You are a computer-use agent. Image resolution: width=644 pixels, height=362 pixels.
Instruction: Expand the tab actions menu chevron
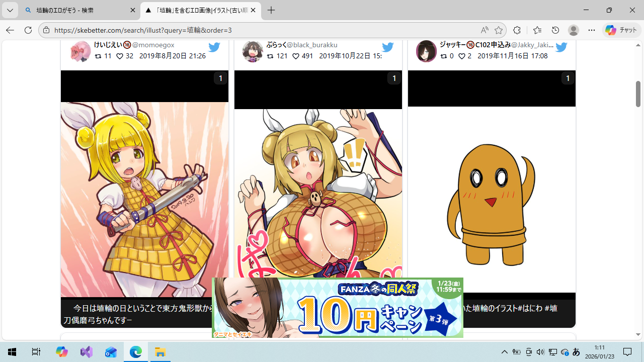pyautogui.click(x=10, y=11)
